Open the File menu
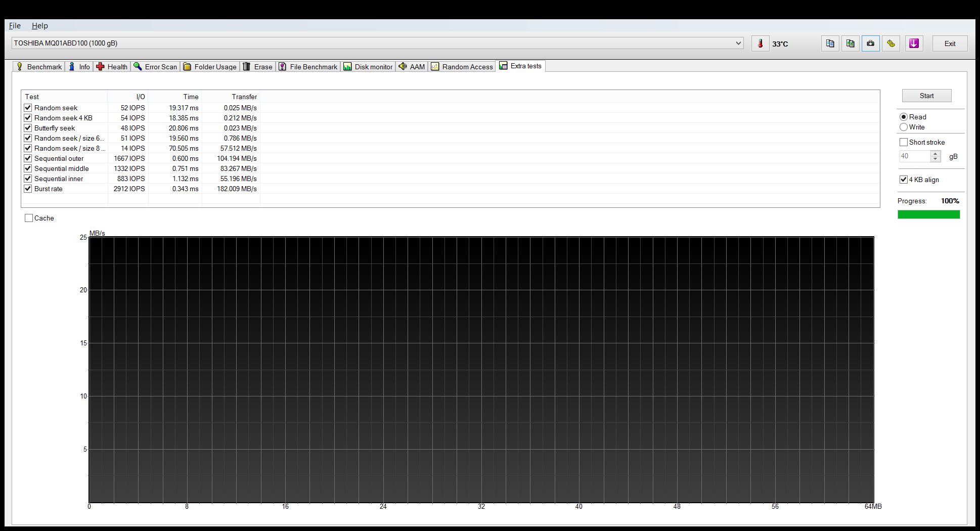Screen dimensions: 980x531 pos(15,26)
